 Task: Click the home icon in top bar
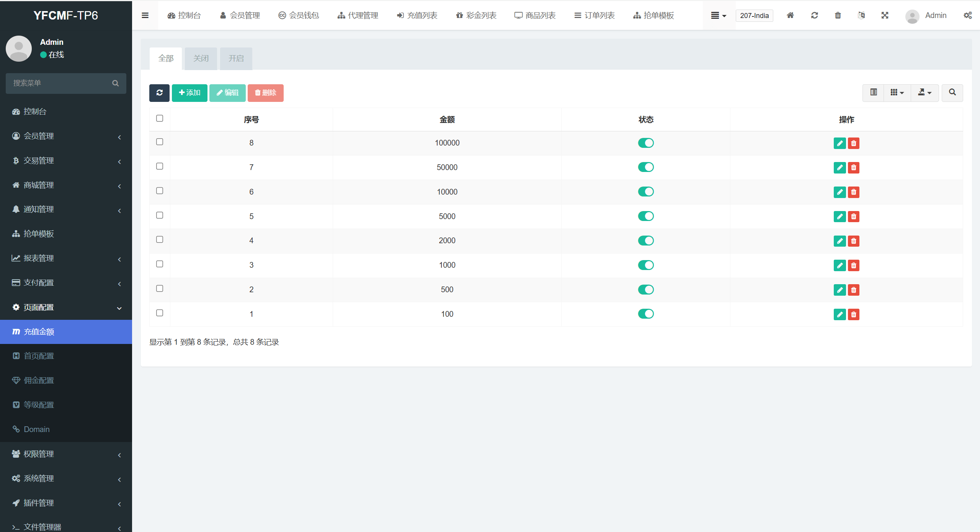[x=790, y=15]
